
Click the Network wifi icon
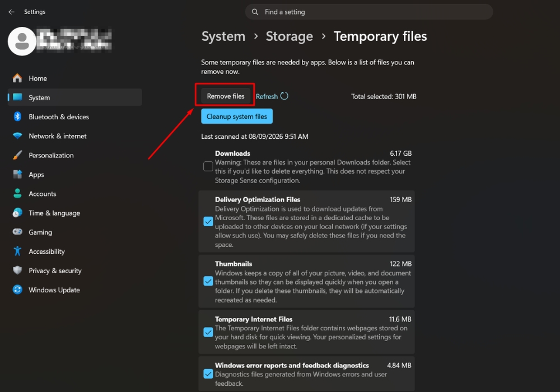[x=17, y=136]
